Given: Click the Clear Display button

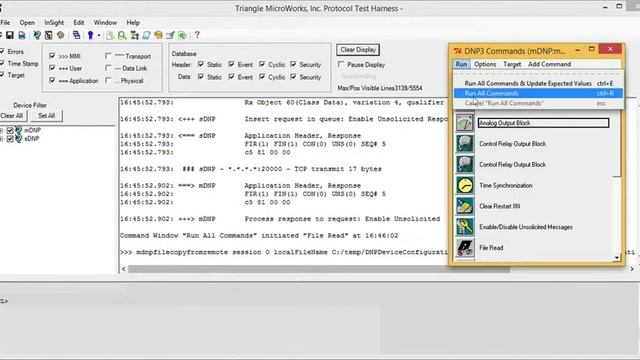Looking at the screenshot, I should (358, 50).
